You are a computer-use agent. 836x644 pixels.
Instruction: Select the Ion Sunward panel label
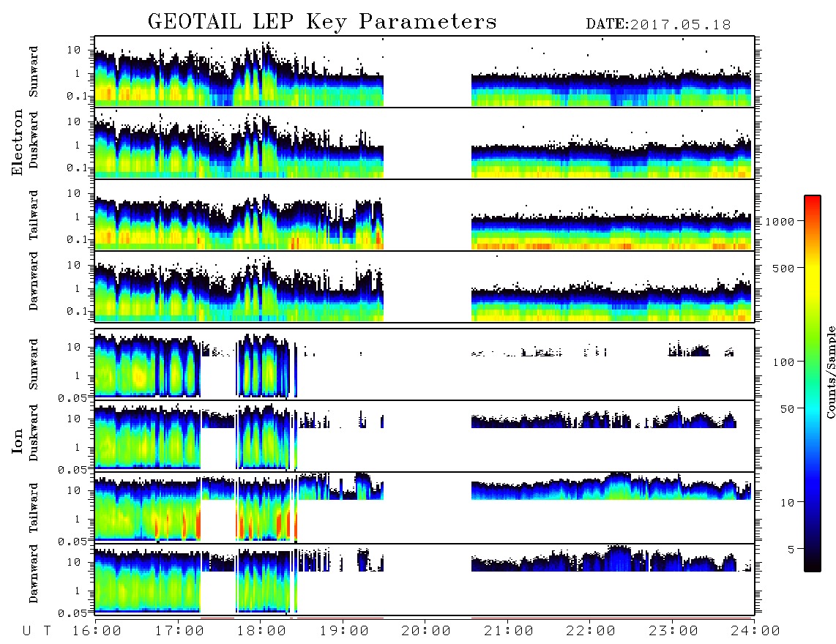point(34,364)
